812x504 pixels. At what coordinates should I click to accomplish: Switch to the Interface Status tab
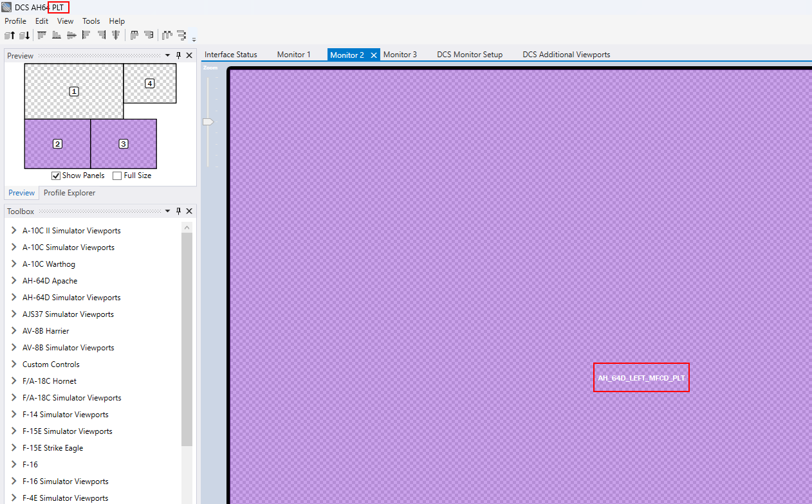(231, 55)
